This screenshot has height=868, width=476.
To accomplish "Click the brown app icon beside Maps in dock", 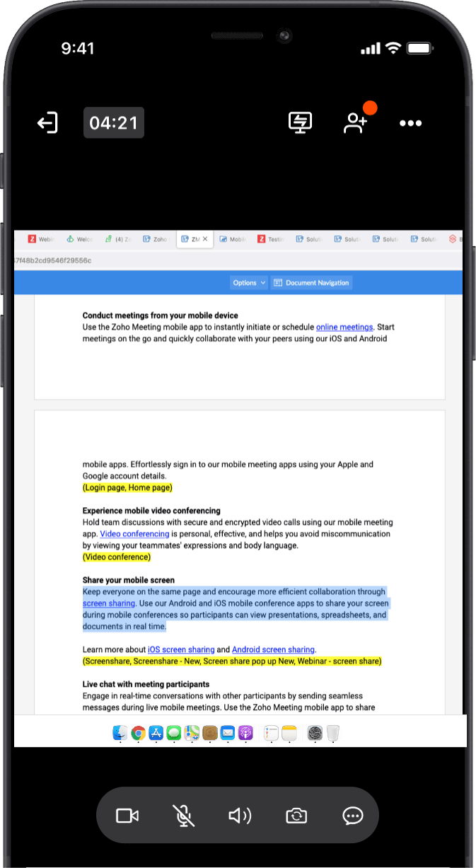I will click(x=209, y=733).
